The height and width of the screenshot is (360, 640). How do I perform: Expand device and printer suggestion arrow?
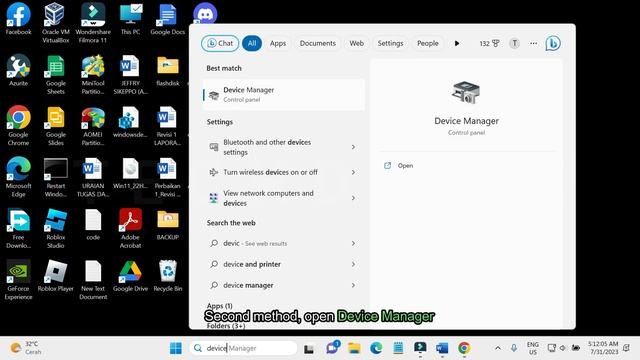tap(353, 264)
